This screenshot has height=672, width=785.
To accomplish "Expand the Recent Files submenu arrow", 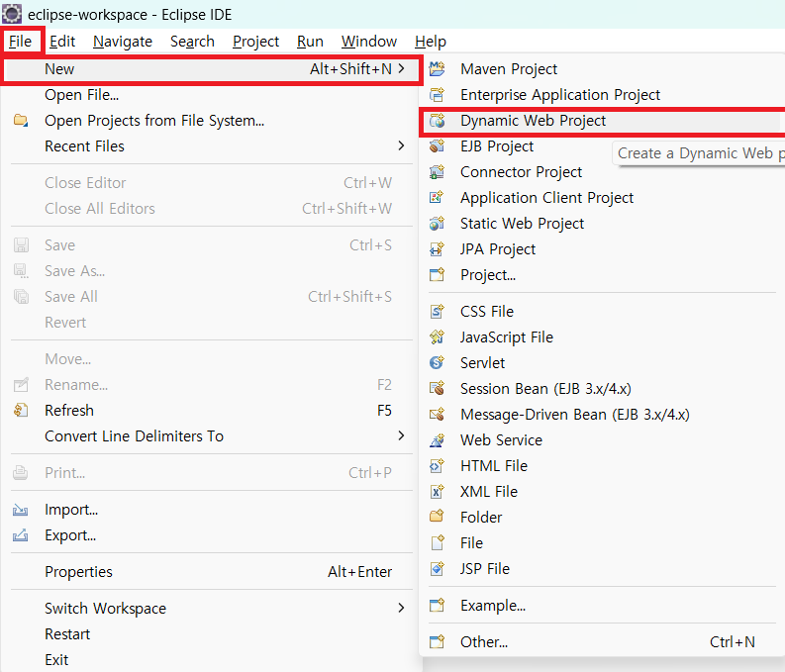I will click(x=401, y=145).
